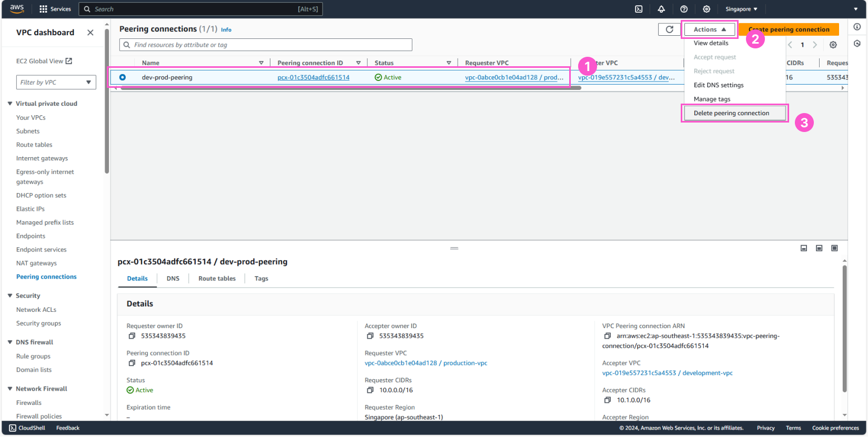Open table preferences gear icon
Viewport: 868px width, 437px height.
click(833, 45)
